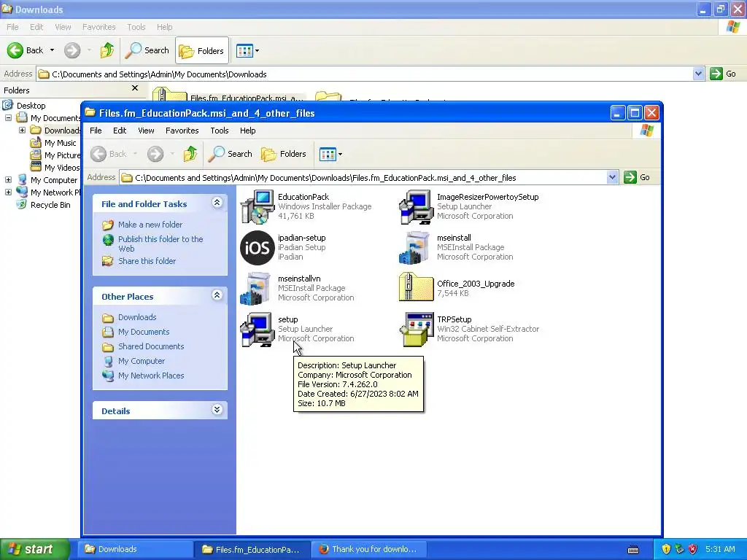Go to My Computer in Other Places
The height and width of the screenshot is (560, 747).
coord(142,361)
